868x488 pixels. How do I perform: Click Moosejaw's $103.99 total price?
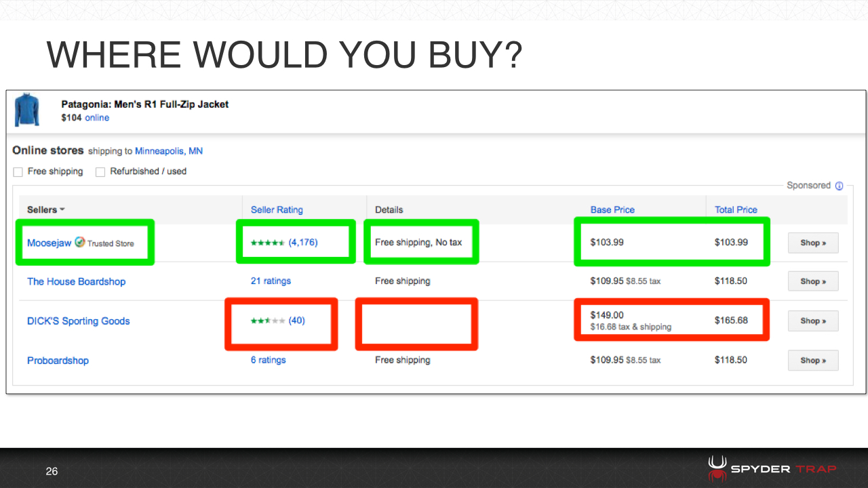click(731, 242)
